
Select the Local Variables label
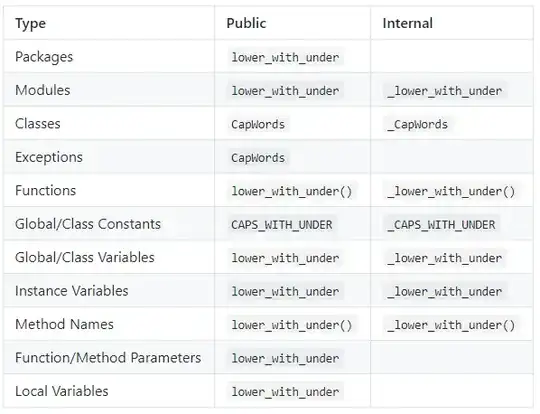click(x=62, y=391)
